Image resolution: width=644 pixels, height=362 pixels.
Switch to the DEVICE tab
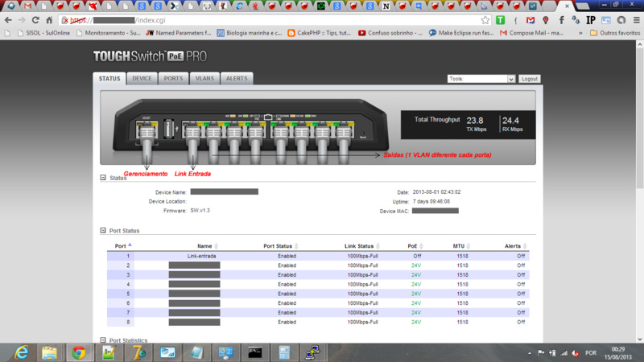pos(142,78)
